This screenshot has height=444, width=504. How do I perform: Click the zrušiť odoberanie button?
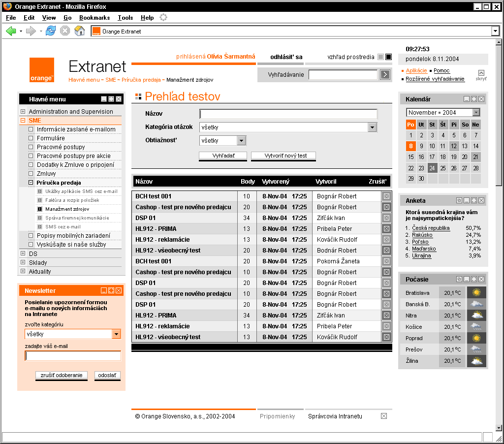[62, 376]
